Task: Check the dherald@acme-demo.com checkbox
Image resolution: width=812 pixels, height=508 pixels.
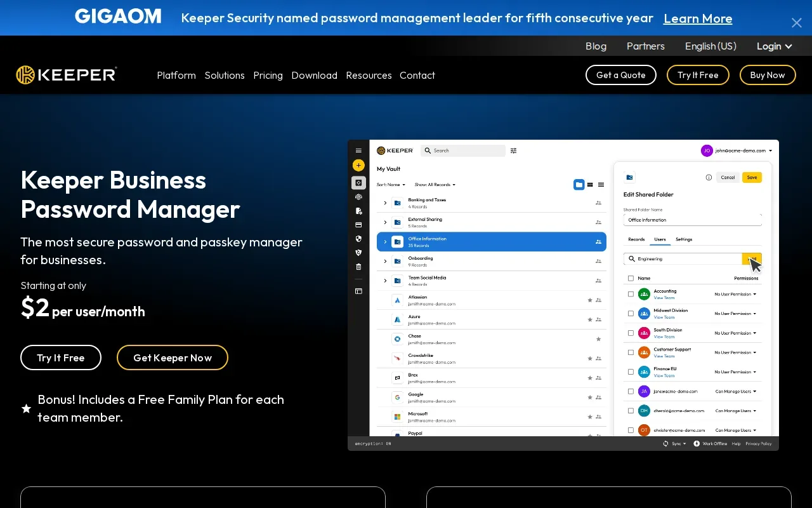Action: click(631, 411)
